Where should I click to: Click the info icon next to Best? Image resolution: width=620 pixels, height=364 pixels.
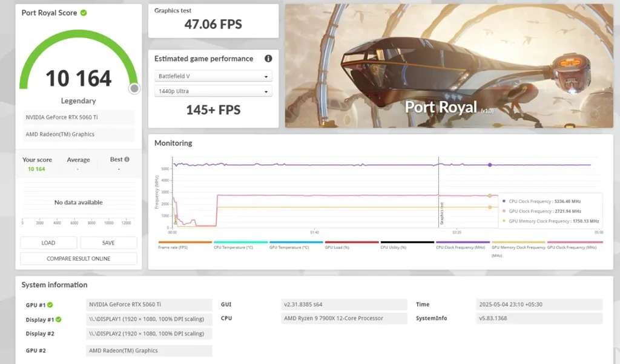[127, 159]
